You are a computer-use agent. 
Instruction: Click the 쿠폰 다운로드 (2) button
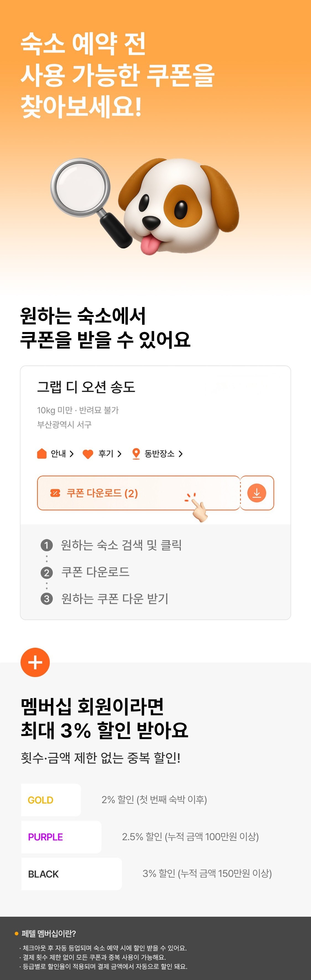138,493
